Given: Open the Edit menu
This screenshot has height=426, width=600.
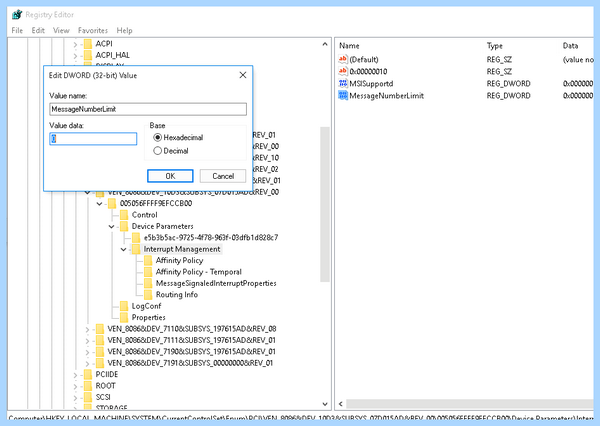Looking at the screenshot, I should [38, 30].
